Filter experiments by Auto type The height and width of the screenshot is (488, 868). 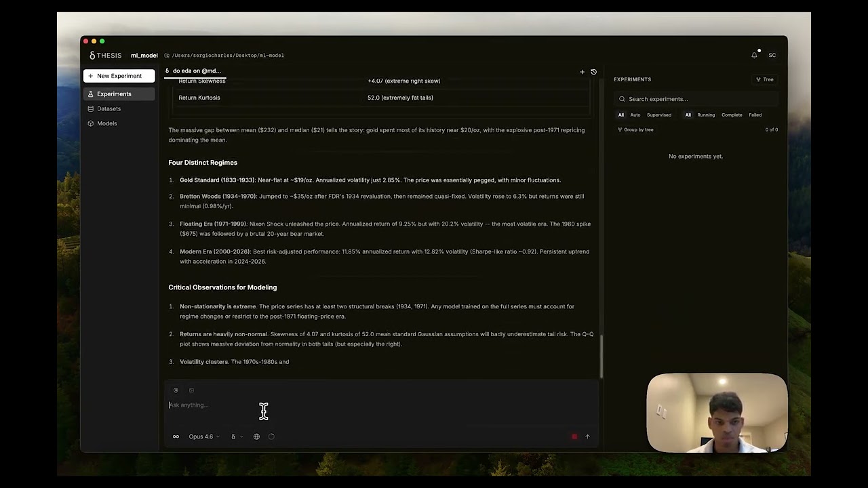(x=635, y=115)
